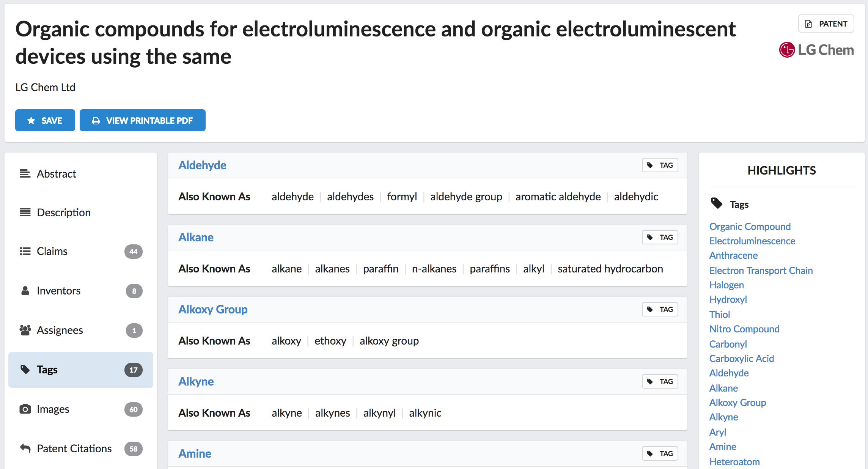Open the Anthracene highlight tag link
The image size is (868, 469).
pos(733,255)
